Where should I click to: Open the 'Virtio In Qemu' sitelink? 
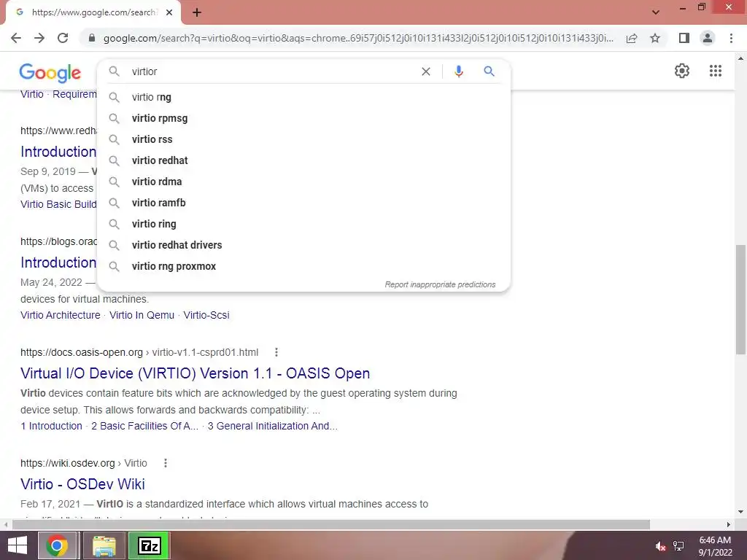point(142,315)
